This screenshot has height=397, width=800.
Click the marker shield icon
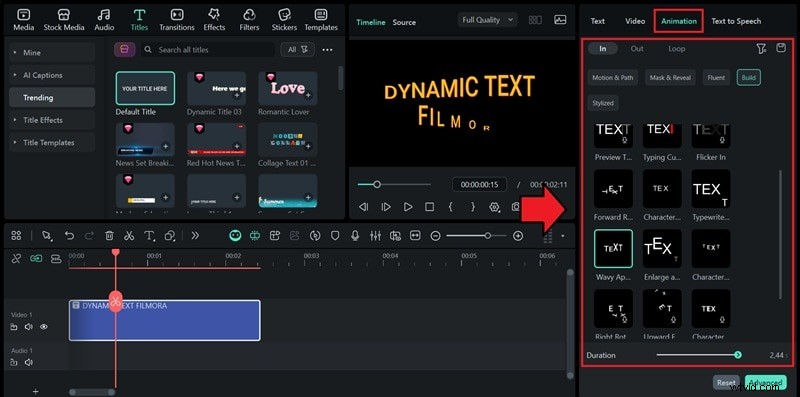click(335, 235)
